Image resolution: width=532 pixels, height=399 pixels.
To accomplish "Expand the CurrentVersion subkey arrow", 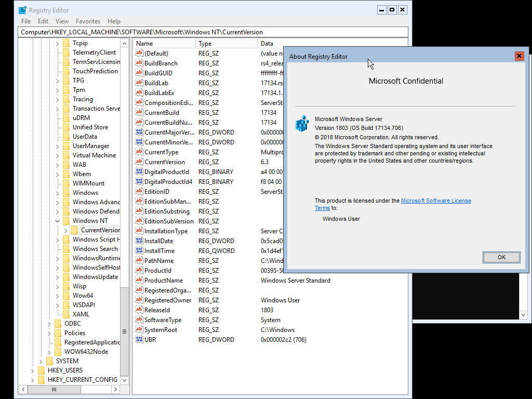I will point(65,230).
